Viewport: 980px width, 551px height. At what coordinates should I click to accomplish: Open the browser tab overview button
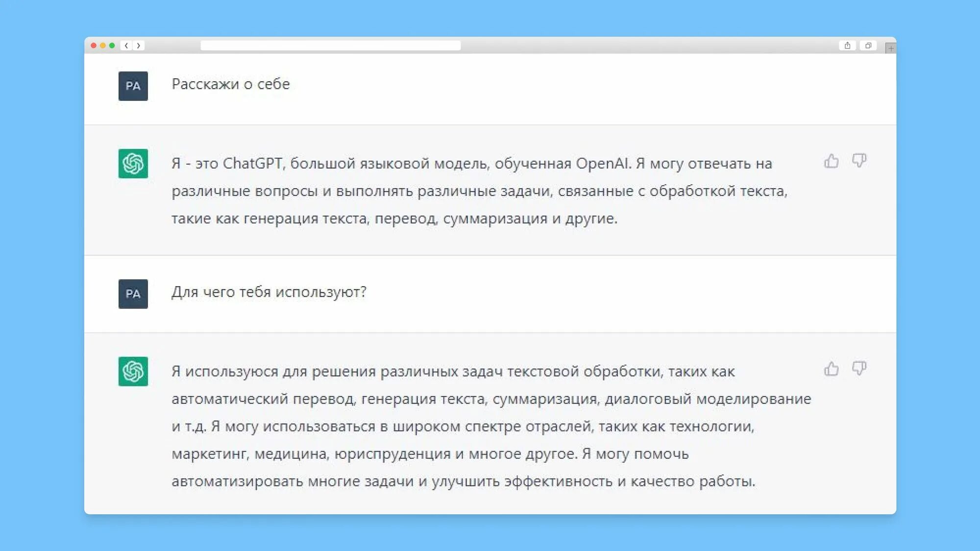[x=868, y=46]
